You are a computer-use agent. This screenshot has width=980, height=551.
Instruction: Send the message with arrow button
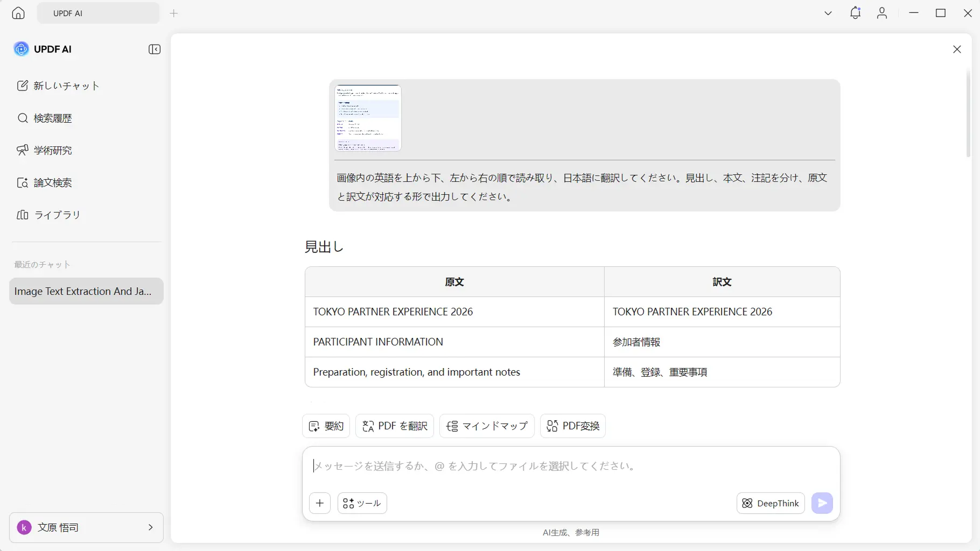(822, 503)
